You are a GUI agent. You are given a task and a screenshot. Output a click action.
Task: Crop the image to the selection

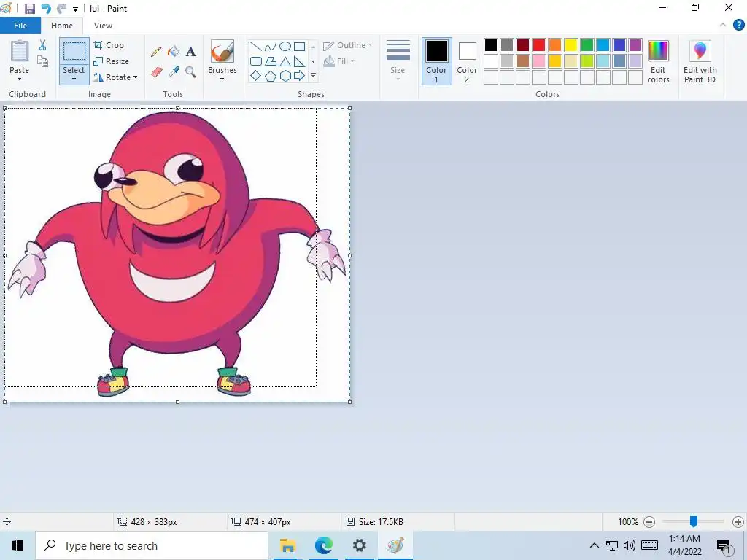point(109,45)
